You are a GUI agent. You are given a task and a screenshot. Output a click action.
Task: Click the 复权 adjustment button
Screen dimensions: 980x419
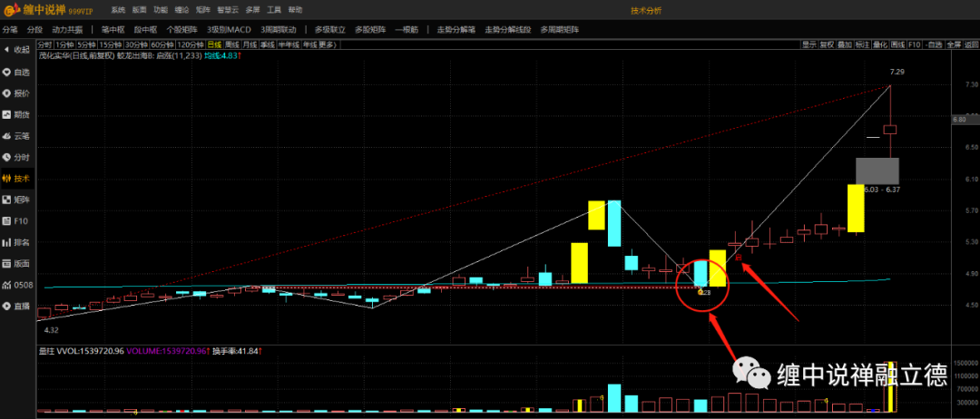click(x=827, y=44)
